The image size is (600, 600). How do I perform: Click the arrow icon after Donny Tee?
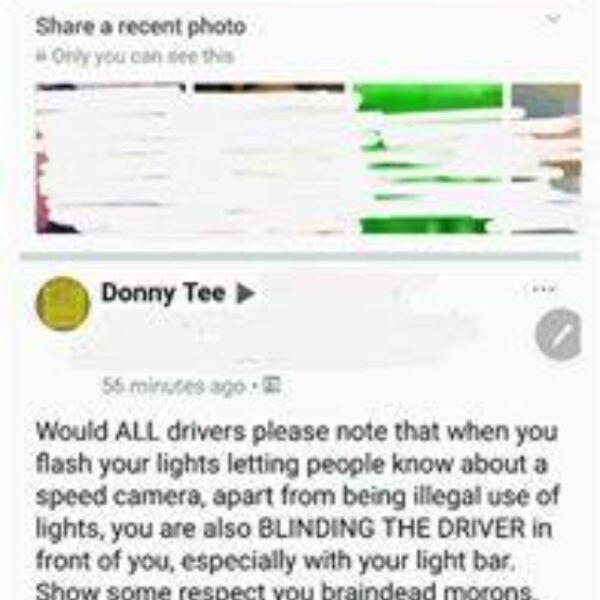tap(245, 294)
